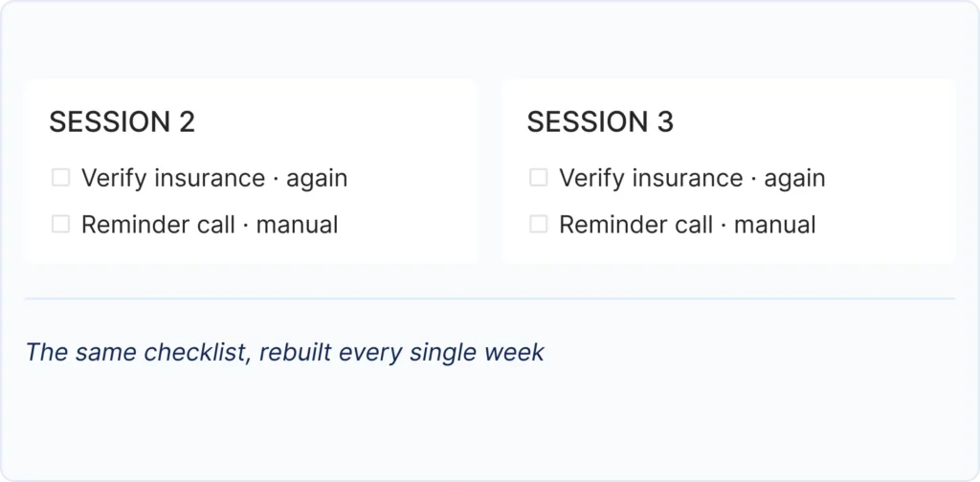Check Verify insurance box under Session 2

pyautogui.click(x=60, y=178)
